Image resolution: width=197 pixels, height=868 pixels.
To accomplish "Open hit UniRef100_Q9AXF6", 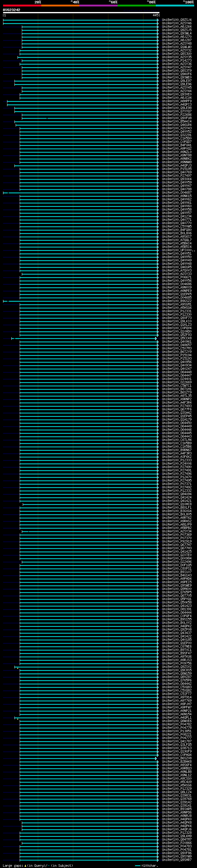I will (x=177, y=74).
